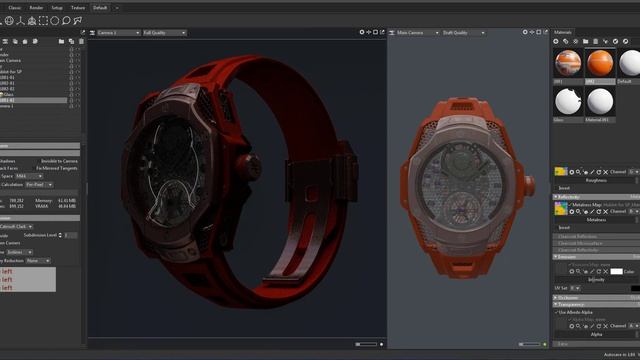Adjust the Alpha slider
Image resolution: width=640 pixels, height=360 pixels.
click(x=596, y=334)
